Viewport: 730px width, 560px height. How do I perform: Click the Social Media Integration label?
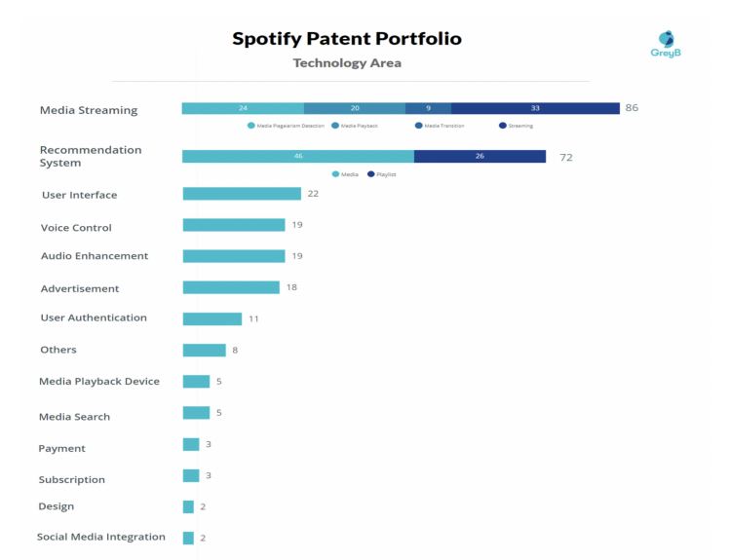101,537
